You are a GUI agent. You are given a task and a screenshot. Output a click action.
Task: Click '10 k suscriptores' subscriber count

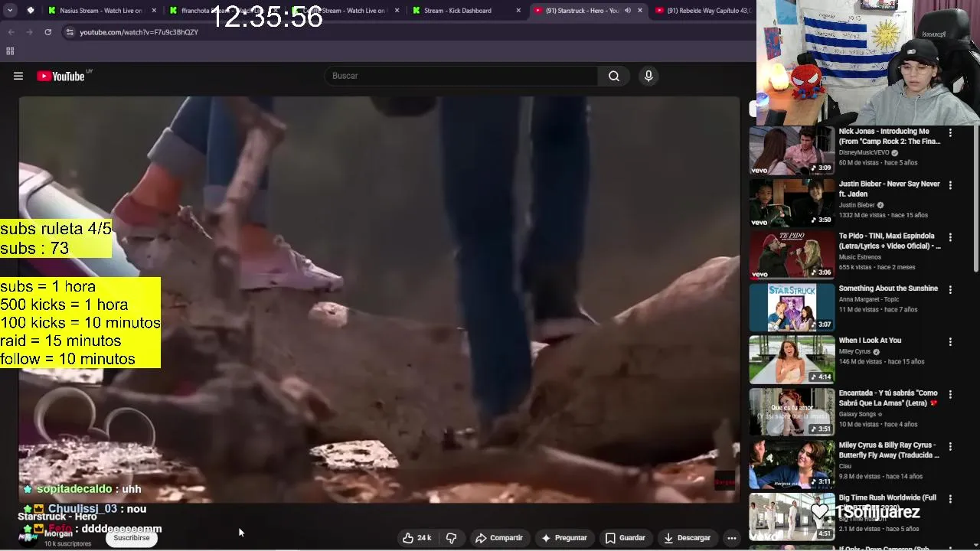(67, 544)
